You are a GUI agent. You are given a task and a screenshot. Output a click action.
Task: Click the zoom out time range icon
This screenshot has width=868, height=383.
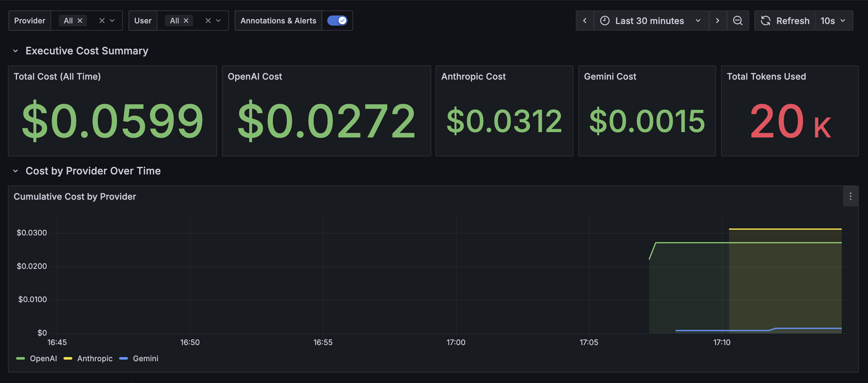[x=738, y=21]
